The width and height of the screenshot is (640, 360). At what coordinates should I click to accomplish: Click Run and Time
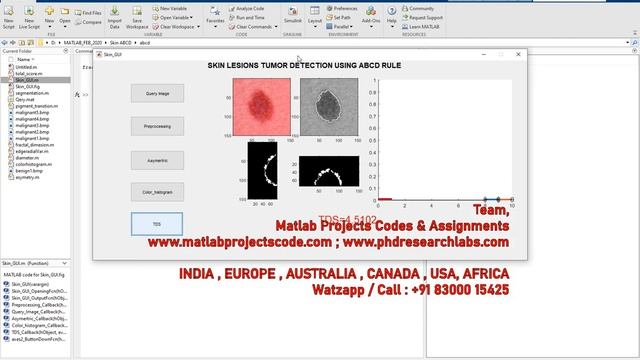(247, 18)
